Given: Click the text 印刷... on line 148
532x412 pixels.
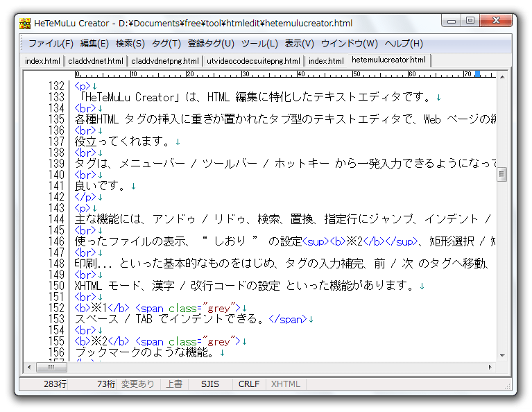Looking at the screenshot, I should pos(93,264).
